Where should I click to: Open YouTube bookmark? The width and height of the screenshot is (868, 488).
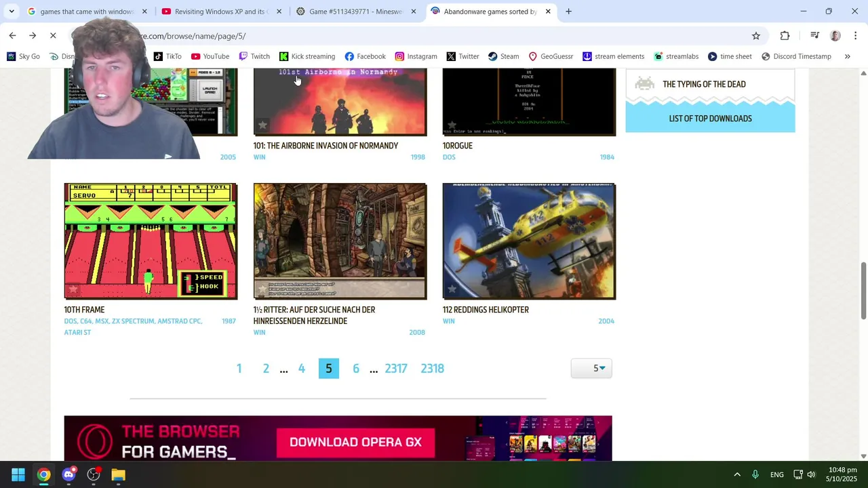[x=210, y=56]
